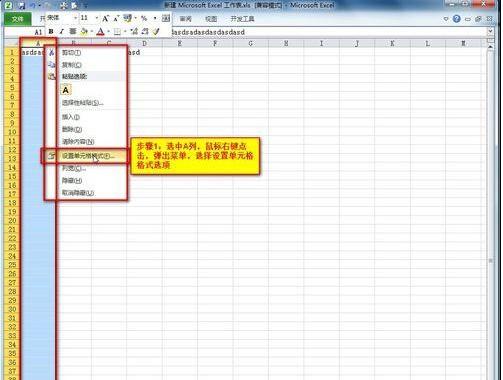Viewport: 503px width, 380px height.
Task: Expand the formula bar chevron
Action: [x=490, y=31]
